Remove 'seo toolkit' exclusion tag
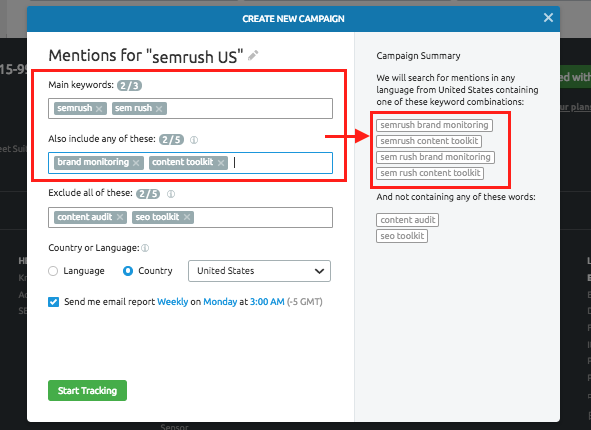591x430 pixels. [x=187, y=217]
